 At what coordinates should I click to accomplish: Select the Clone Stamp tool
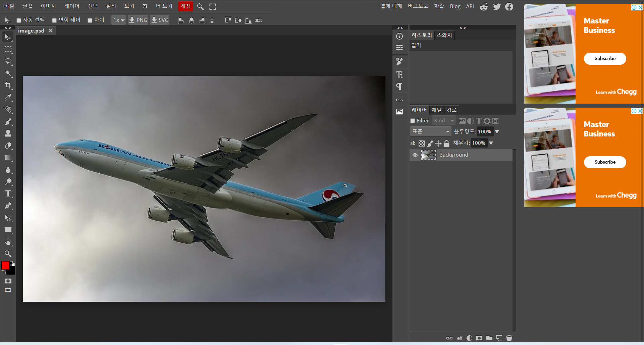tap(8, 134)
